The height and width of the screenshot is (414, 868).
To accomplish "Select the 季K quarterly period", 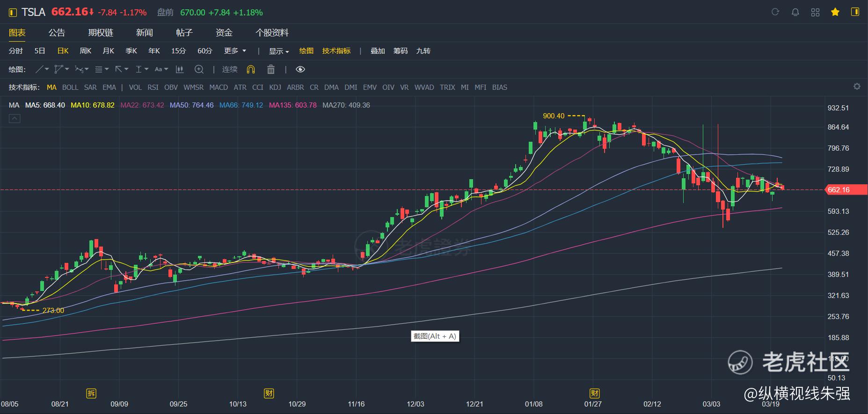I will pos(131,51).
